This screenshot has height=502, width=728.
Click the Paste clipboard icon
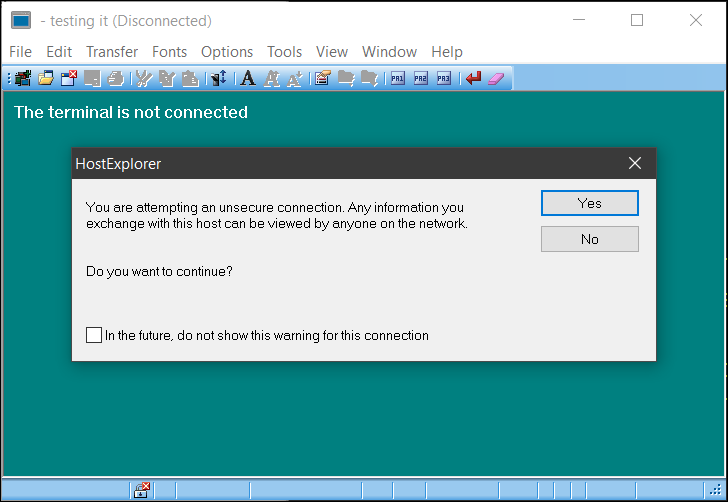[x=190, y=78]
